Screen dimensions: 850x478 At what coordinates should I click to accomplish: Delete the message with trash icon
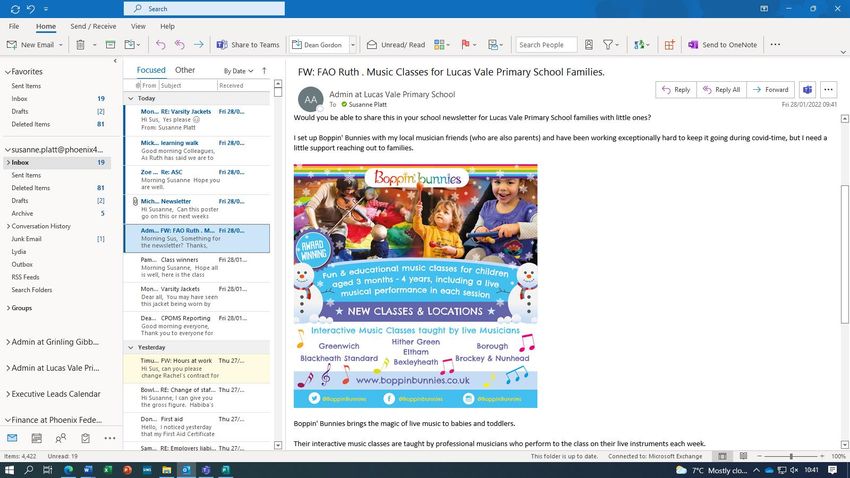pos(80,45)
